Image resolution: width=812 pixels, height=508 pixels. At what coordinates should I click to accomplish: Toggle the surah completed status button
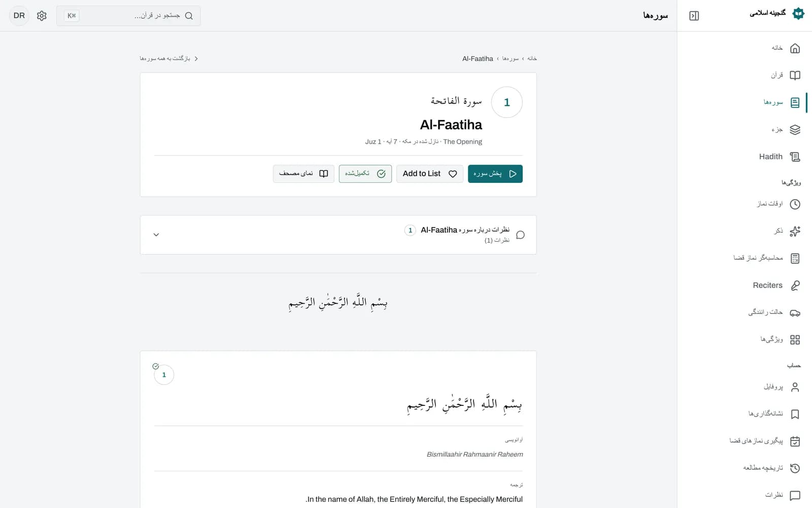tap(365, 174)
